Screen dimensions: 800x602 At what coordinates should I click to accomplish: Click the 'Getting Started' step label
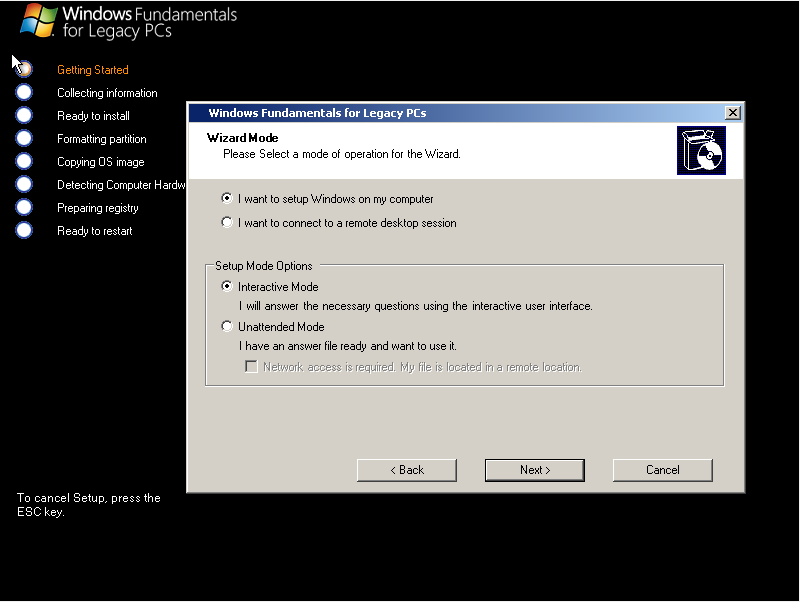[x=93, y=70]
